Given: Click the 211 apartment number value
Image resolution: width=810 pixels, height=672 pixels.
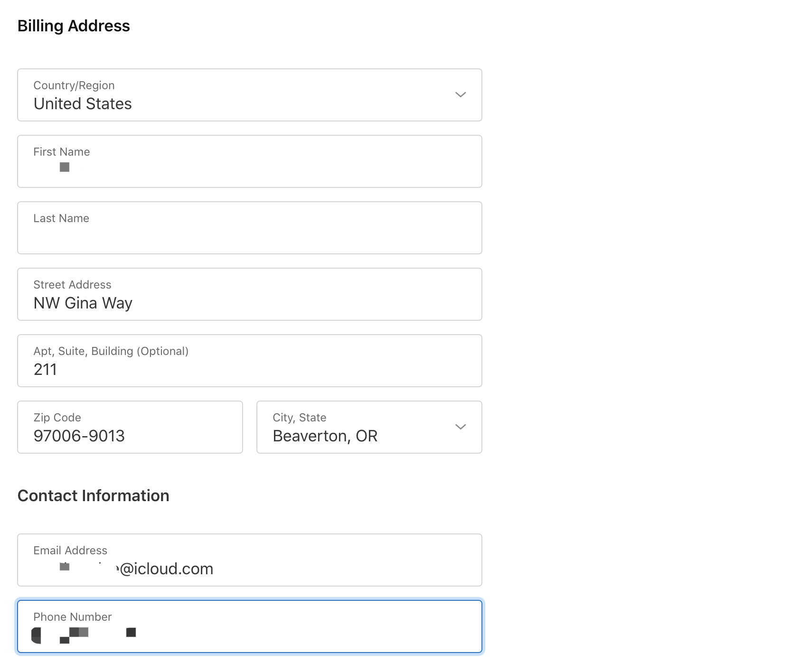Looking at the screenshot, I should [45, 370].
